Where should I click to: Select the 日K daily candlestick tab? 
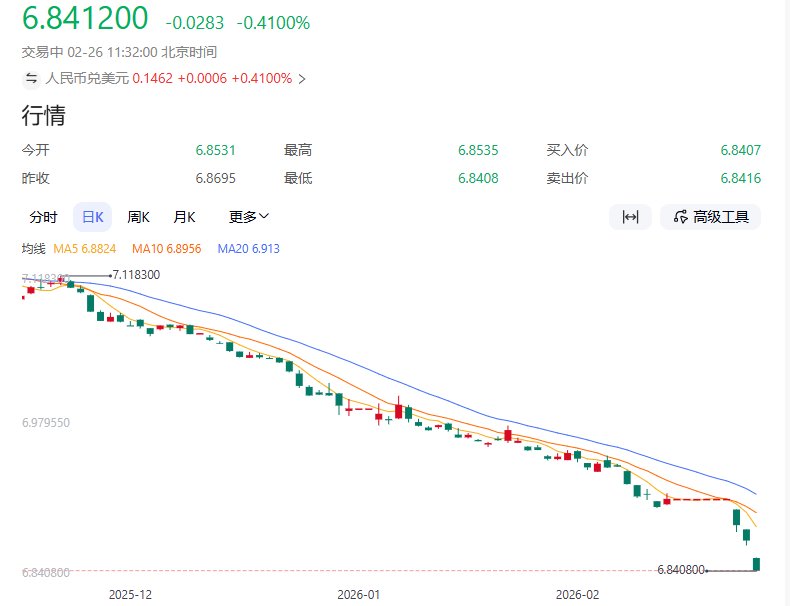point(93,217)
